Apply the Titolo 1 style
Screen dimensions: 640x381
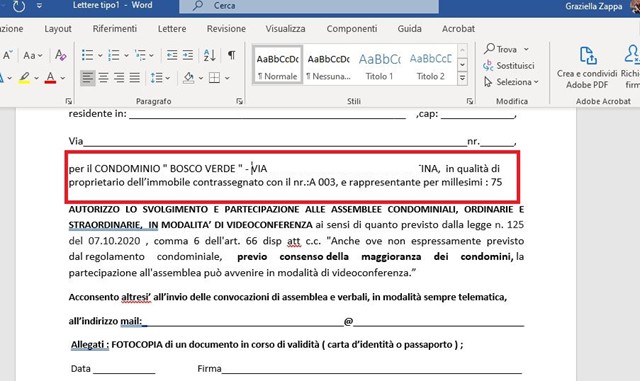379,65
